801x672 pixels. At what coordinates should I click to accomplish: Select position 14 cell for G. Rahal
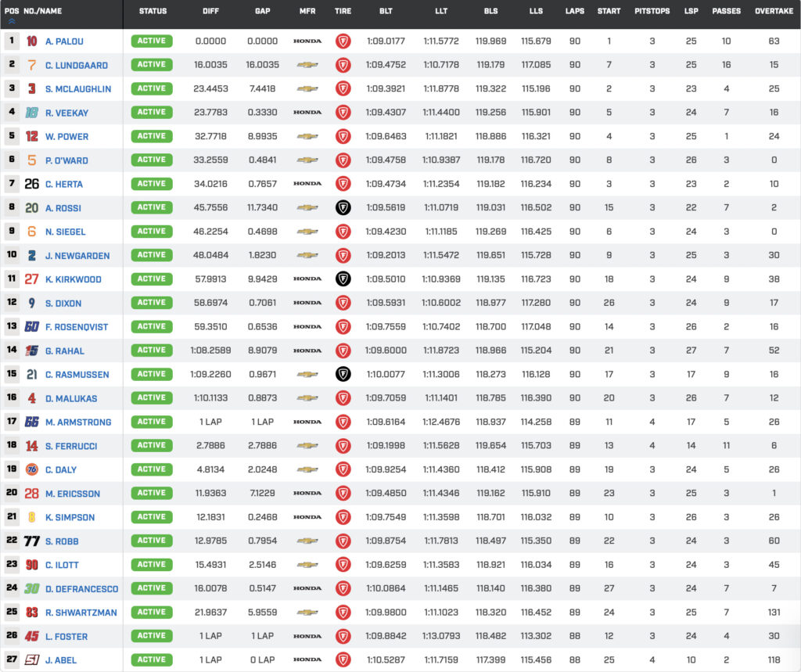coord(12,350)
